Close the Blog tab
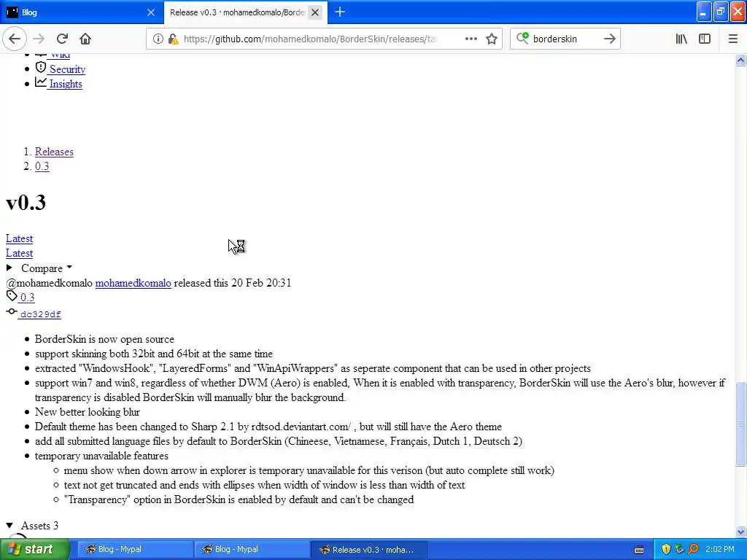Viewport: 747px width, 560px height. (150, 12)
